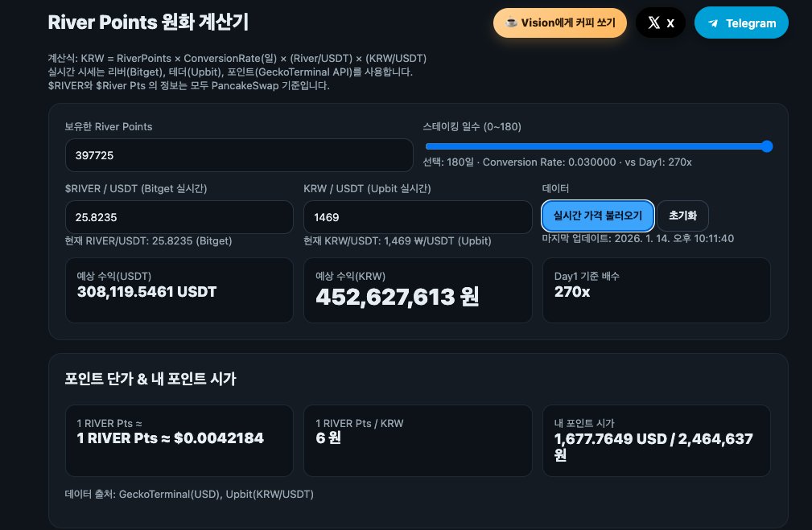Click the formula line starting with 계산식

pyautogui.click(x=237, y=59)
